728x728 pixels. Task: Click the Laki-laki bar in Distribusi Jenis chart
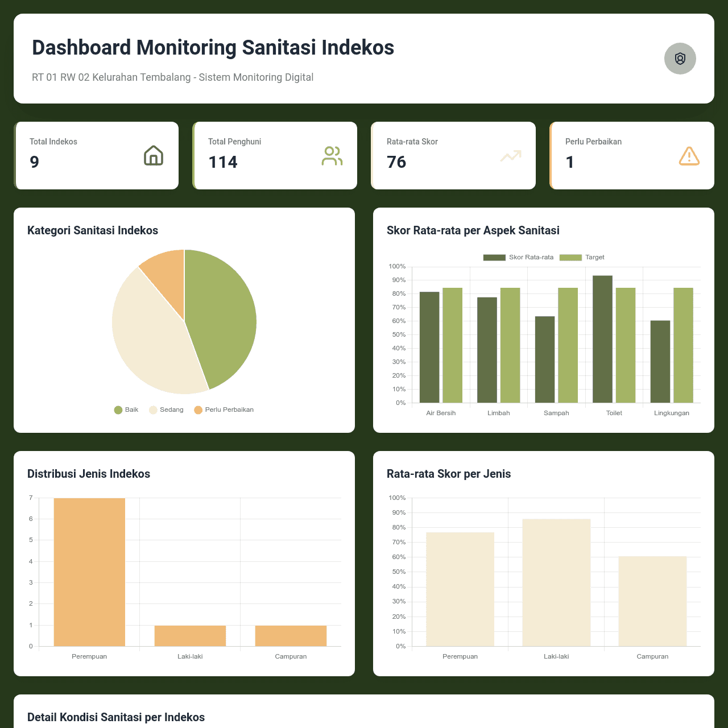190,636
